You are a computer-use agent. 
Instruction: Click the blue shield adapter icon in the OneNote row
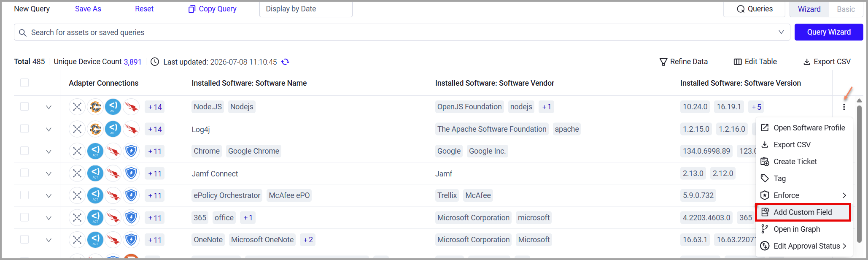click(x=131, y=240)
